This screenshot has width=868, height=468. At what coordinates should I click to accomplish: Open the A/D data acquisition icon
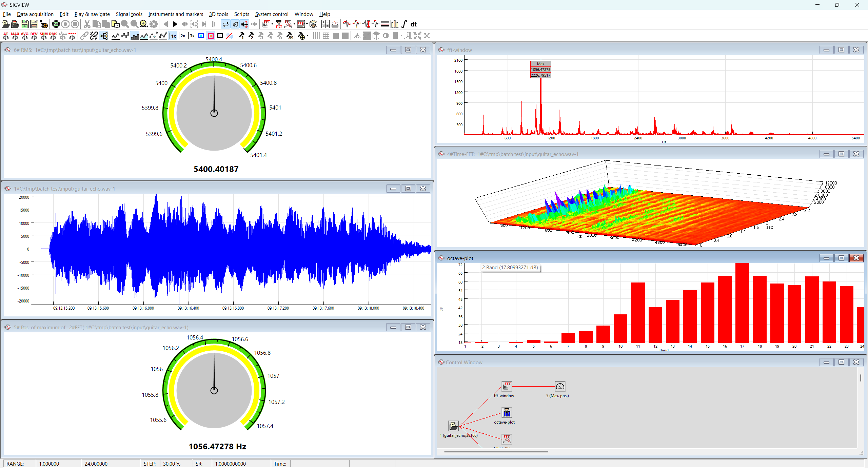pos(56,24)
